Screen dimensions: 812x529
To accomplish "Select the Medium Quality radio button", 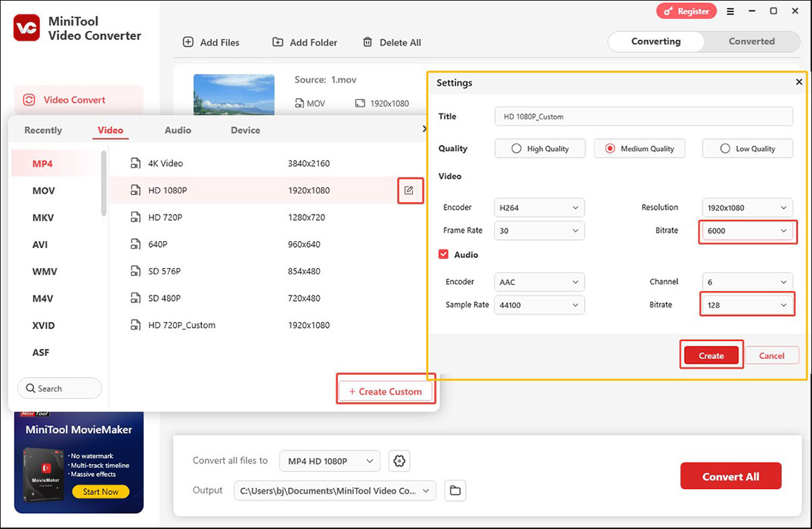I will point(610,149).
